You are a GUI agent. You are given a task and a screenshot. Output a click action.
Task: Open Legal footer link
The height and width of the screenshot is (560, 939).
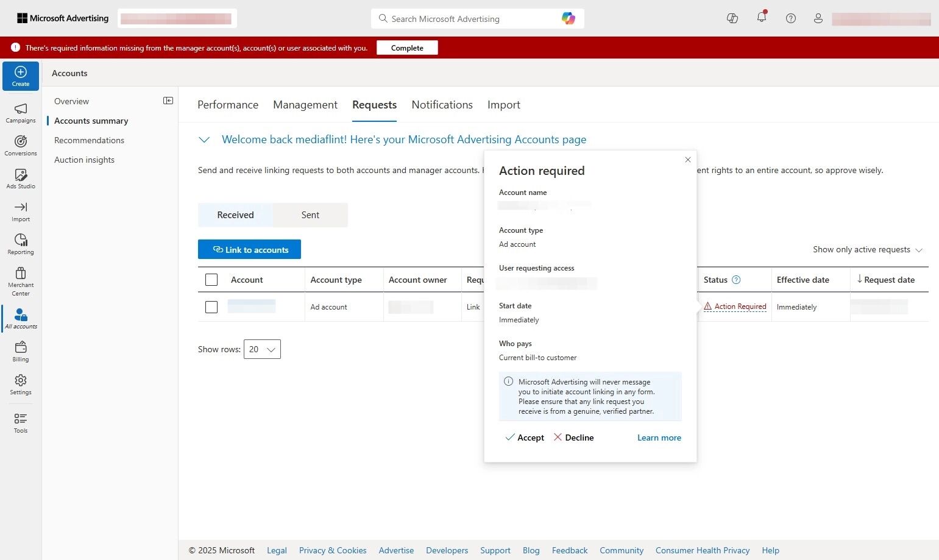277,550
